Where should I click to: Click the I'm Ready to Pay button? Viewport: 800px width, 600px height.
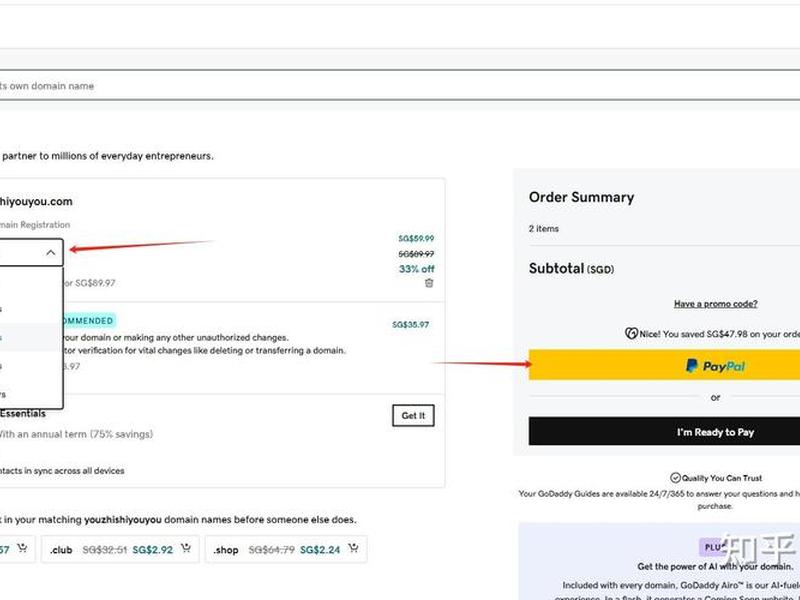click(x=664, y=432)
